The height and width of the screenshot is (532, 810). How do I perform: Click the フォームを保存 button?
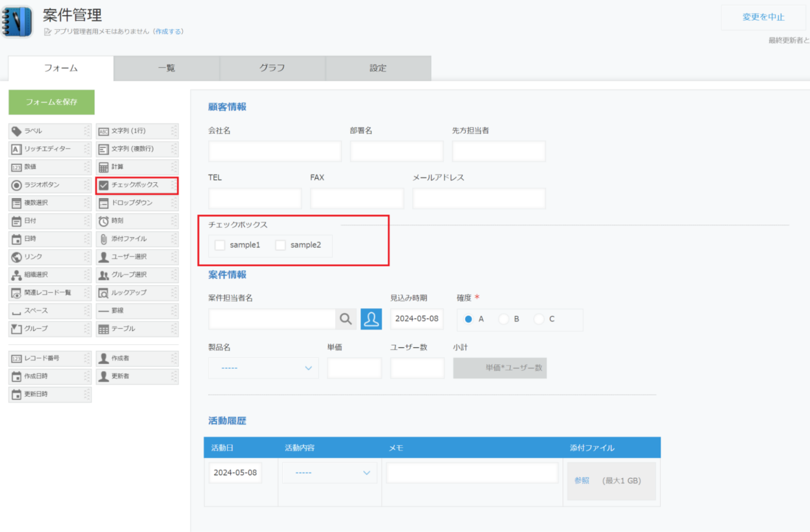[x=51, y=102]
